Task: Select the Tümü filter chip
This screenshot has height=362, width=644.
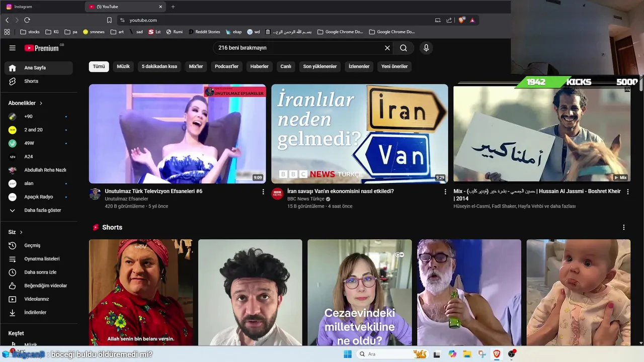Action: click(x=99, y=66)
